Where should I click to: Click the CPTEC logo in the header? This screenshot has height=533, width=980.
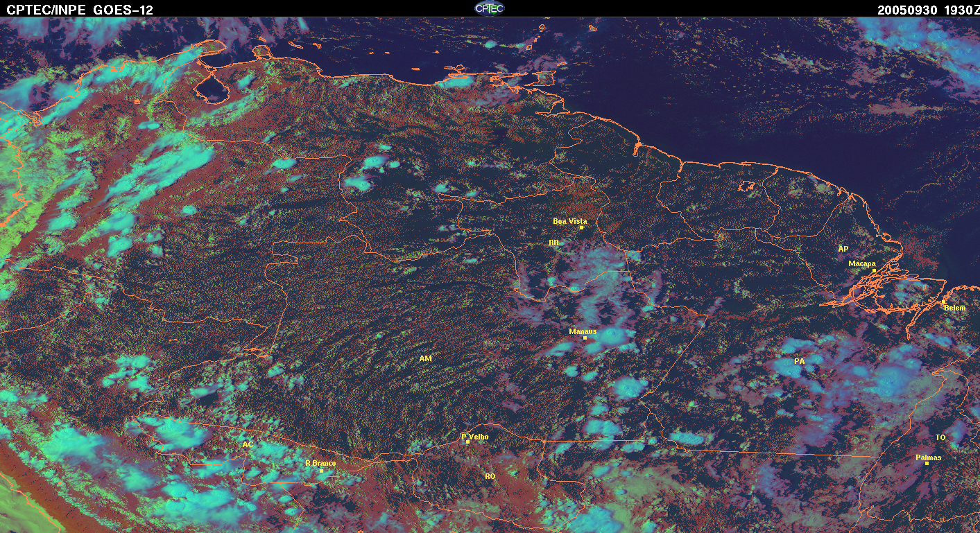click(490, 8)
